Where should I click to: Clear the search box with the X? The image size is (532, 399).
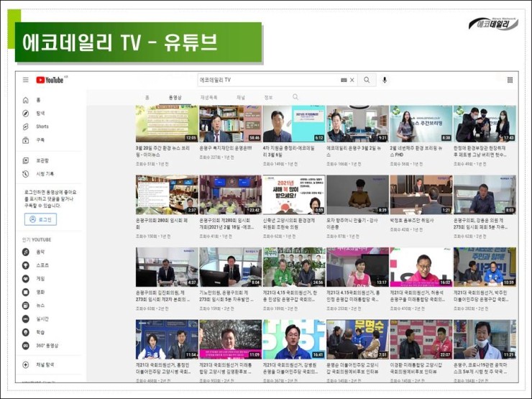coord(352,80)
